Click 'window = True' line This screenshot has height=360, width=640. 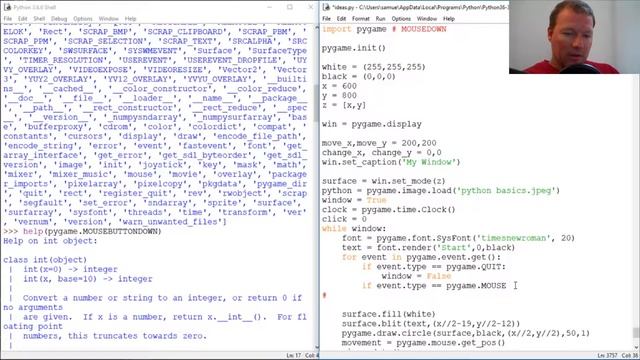tap(353, 200)
